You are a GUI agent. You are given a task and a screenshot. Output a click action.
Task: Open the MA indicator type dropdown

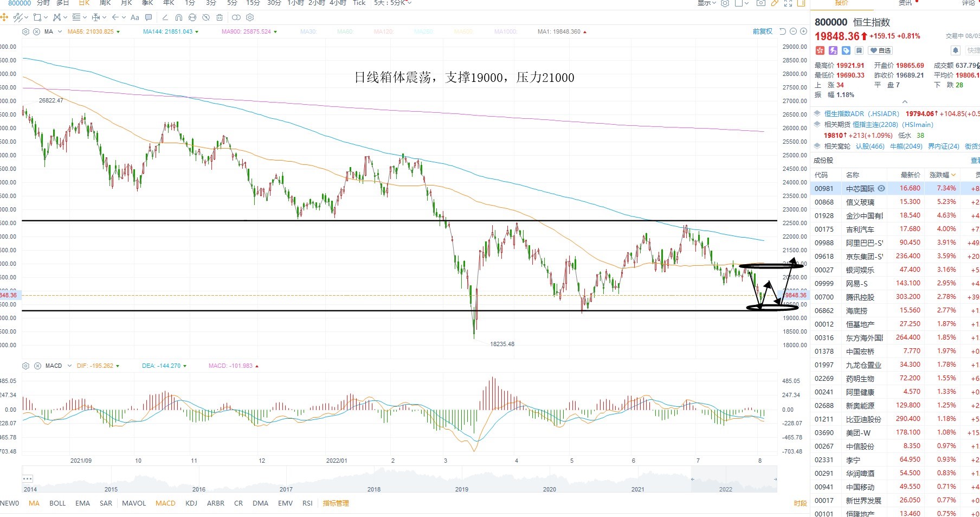point(60,31)
